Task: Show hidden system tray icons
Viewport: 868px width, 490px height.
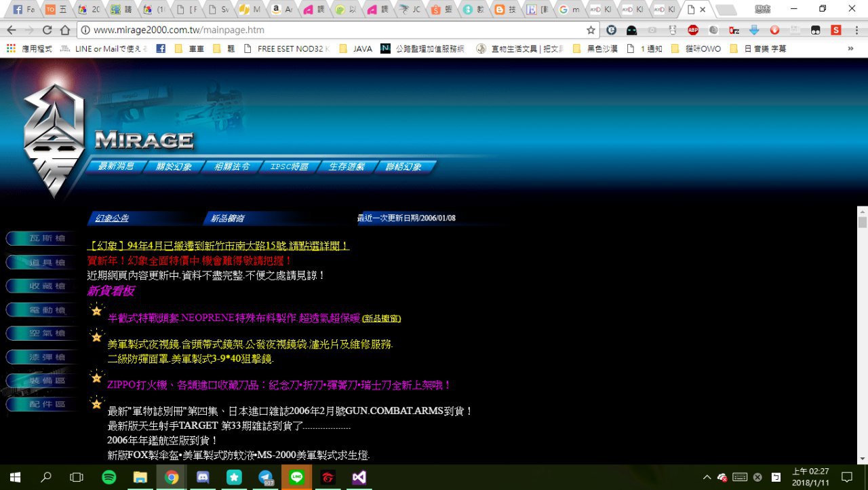Action: pos(707,477)
